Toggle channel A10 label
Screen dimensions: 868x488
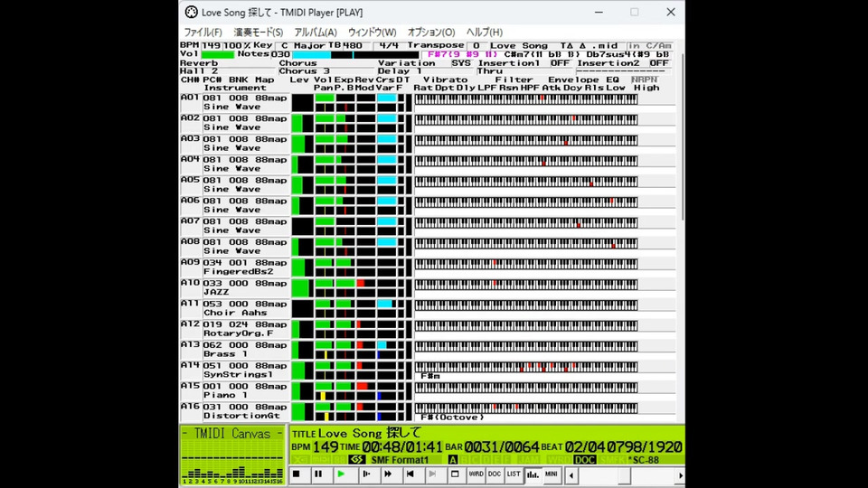(191, 283)
